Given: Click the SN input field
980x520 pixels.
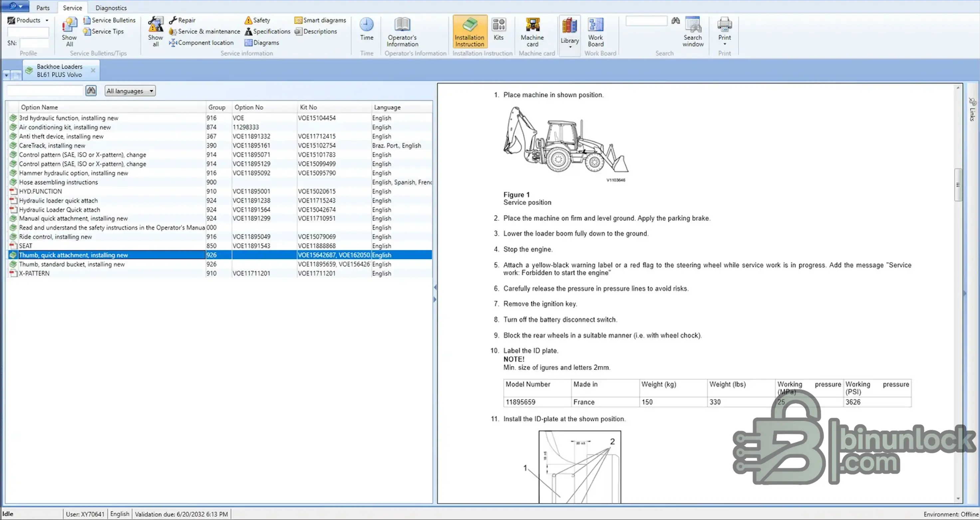Looking at the screenshot, I should coord(34,43).
